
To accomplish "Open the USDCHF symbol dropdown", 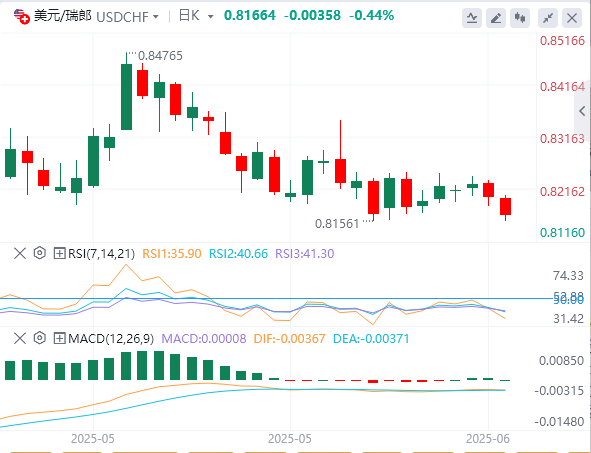I will [x=127, y=17].
